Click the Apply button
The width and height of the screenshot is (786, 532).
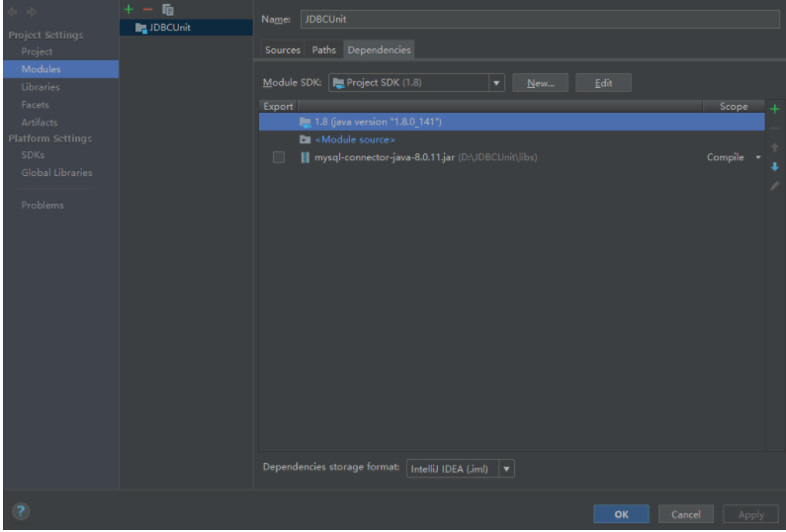tap(751, 514)
